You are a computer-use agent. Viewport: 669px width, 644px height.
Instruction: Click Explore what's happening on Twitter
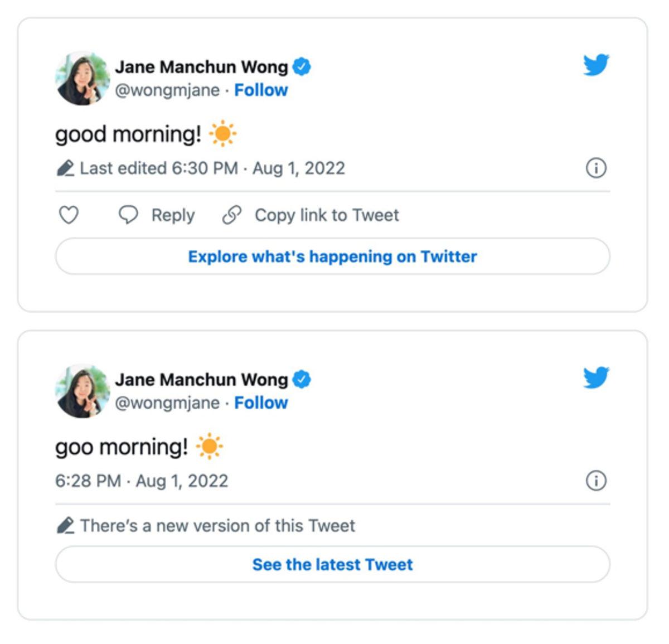333,256
